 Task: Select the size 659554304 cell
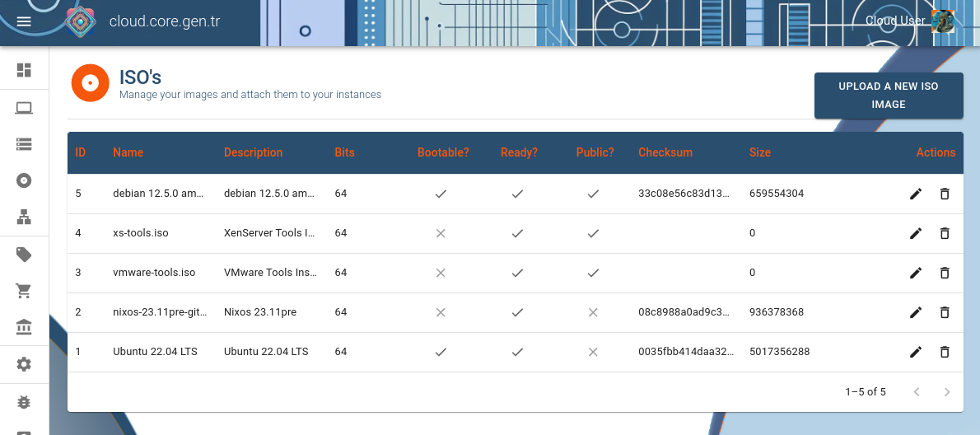(777, 194)
